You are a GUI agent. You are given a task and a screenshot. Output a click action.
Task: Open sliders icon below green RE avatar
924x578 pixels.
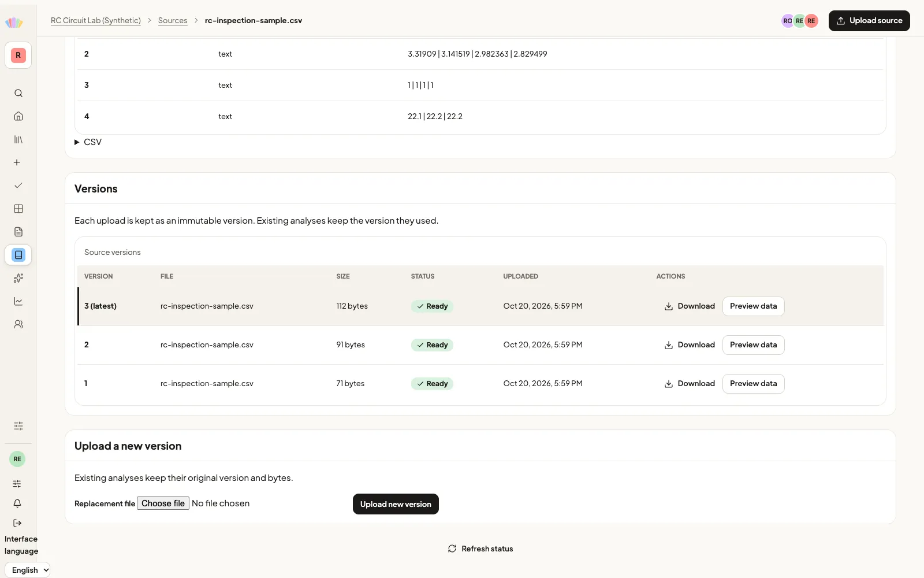(x=17, y=484)
